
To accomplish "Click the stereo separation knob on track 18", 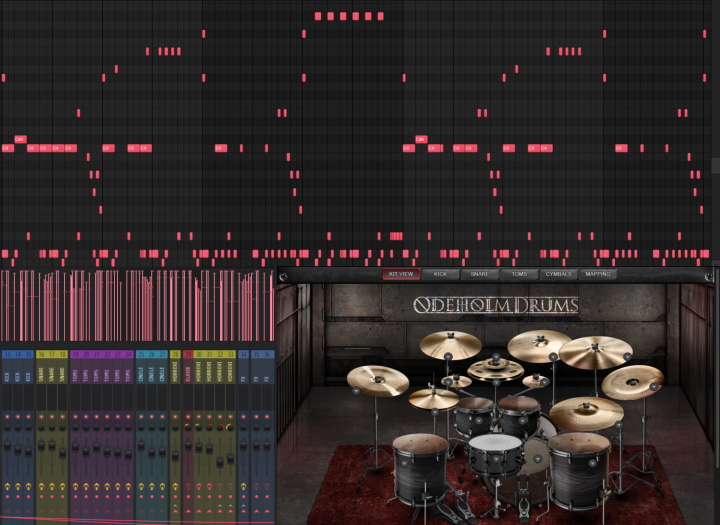I will pos(62,486).
